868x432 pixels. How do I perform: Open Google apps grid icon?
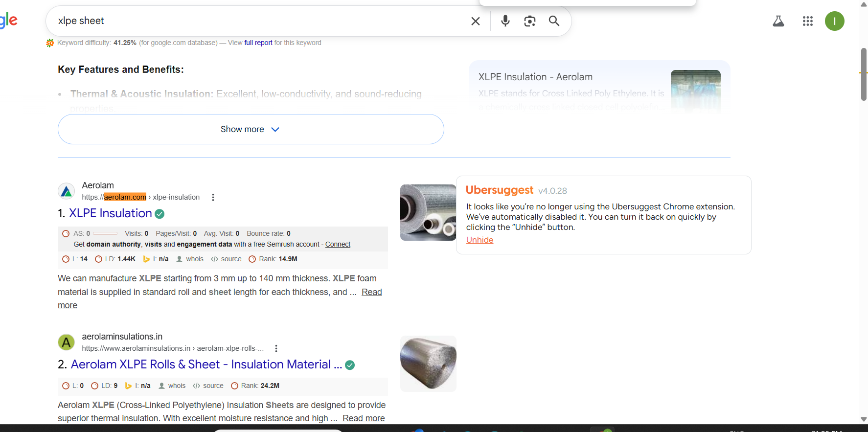[808, 21]
